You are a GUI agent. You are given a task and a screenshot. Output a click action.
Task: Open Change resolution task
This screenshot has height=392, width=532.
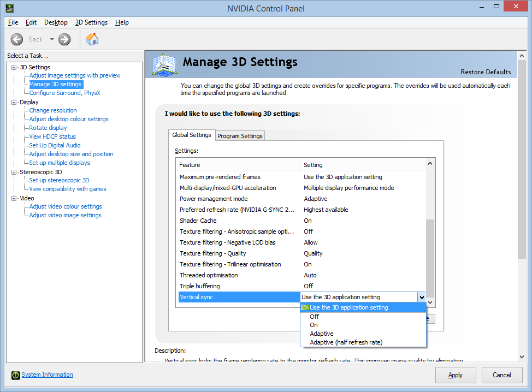point(53,110)
